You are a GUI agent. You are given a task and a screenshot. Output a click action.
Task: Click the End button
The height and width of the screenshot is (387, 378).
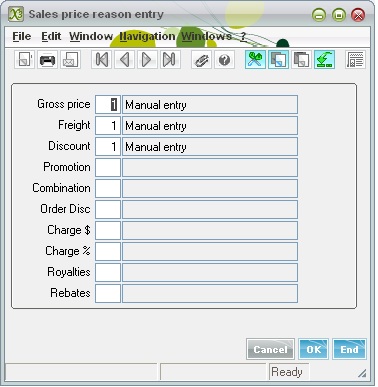349,349
